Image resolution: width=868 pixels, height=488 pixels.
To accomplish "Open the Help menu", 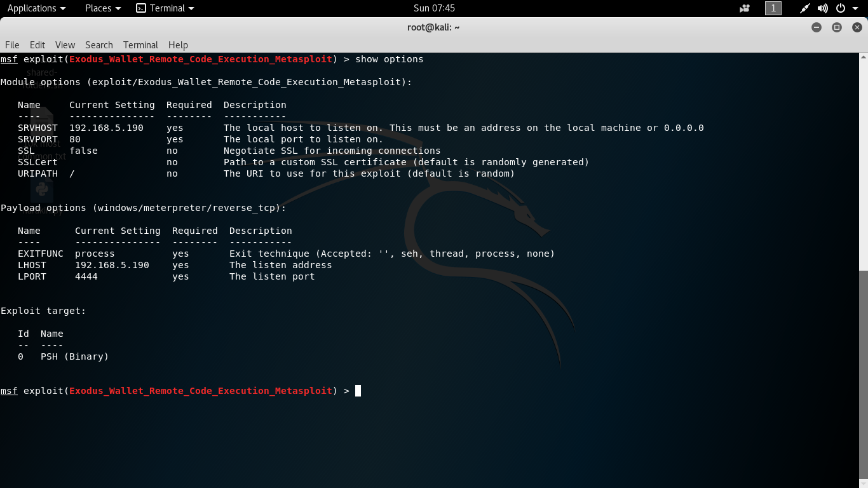I will pyautogui.click(x=178, y=45).
